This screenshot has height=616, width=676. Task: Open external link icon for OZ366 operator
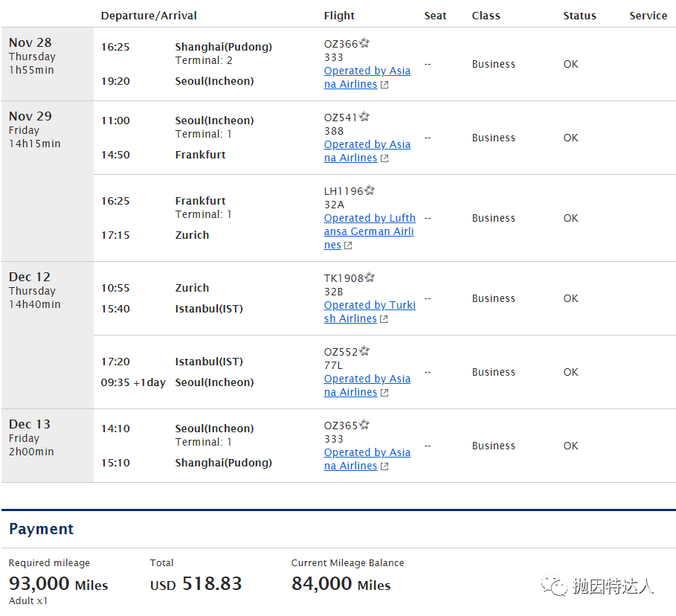click(x=384, y=85)
